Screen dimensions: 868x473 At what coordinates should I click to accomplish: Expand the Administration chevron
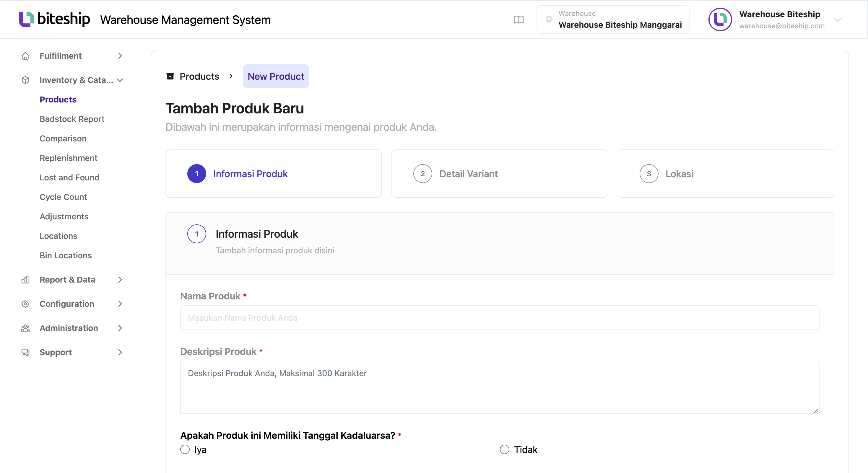(120, 328)
